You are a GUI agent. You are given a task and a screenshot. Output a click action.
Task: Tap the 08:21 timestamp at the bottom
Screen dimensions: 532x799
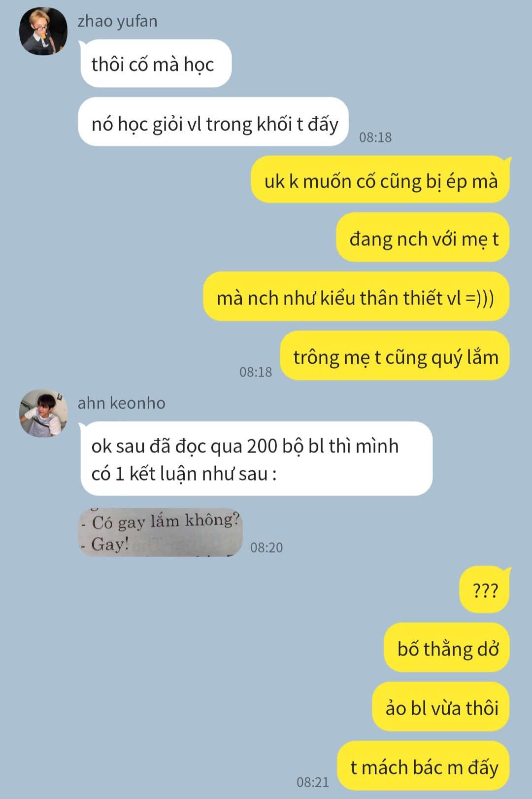pos(313,782)
